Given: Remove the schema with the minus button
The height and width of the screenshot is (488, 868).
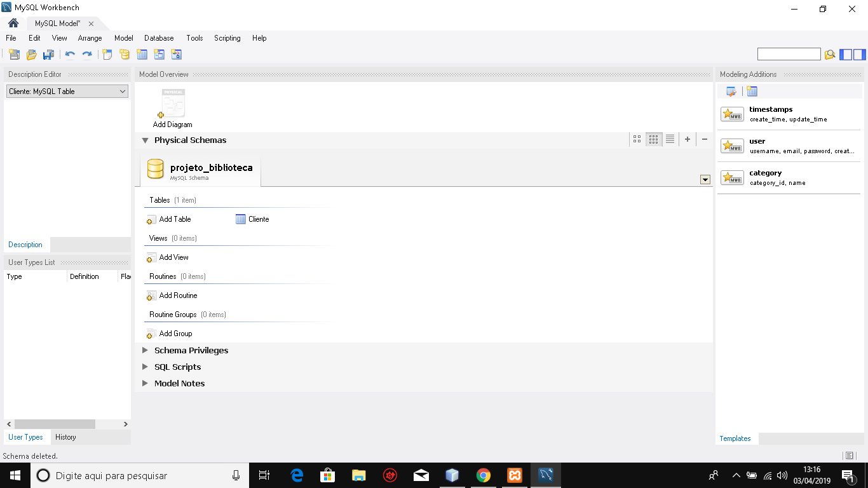Looking at the screenshot, I should pyautogui.click(x=705, y=139).
